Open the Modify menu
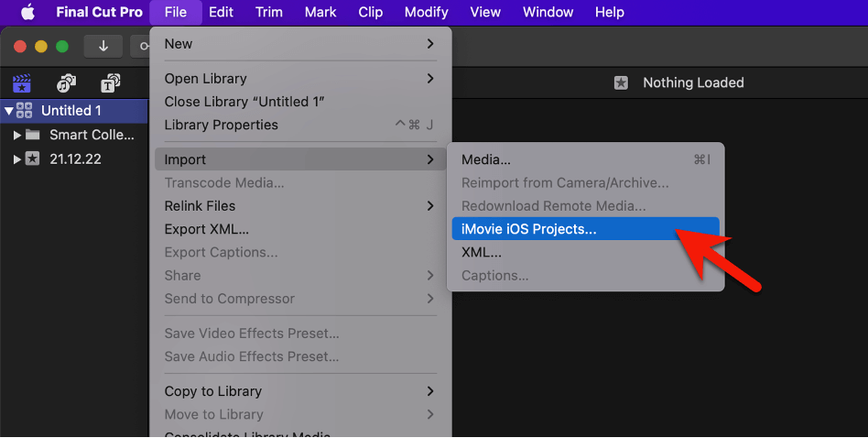 427,12
